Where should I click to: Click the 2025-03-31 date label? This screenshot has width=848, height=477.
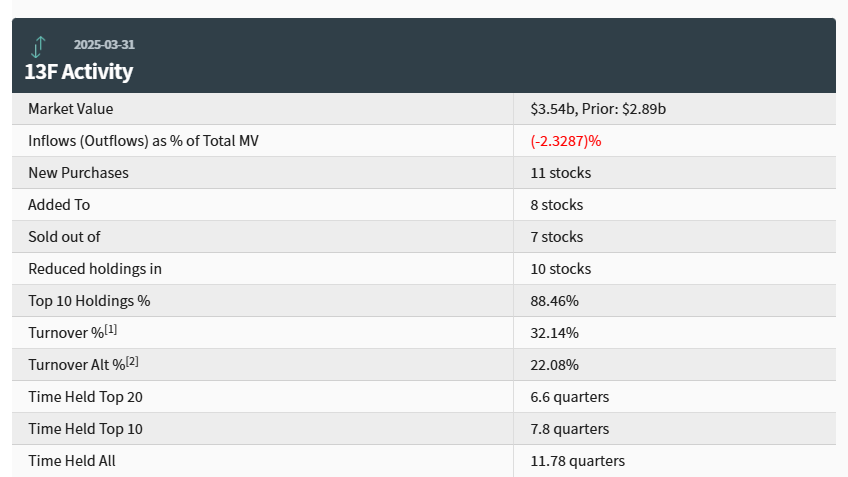click(104, 44)
